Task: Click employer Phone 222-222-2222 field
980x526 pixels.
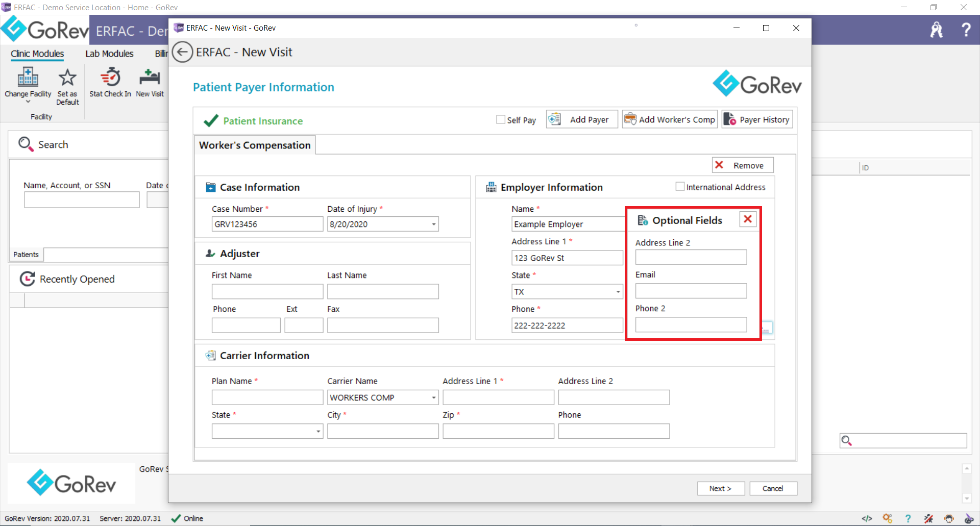Action: click(x=567, y=325)
